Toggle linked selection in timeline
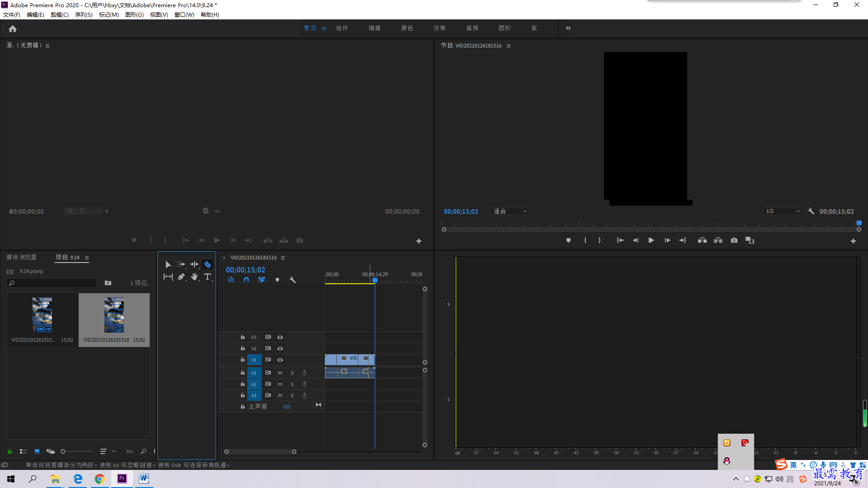Viewport: 868px width, 488px height. click(x=261, y=280)
